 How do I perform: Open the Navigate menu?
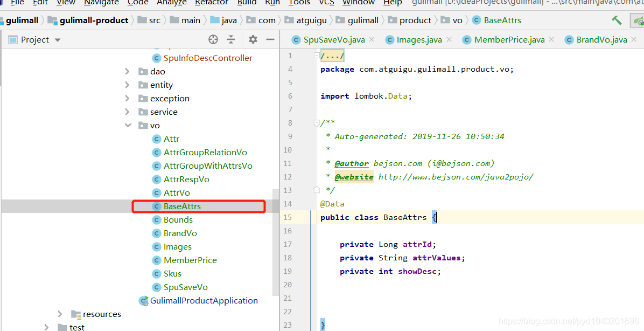(x=101, y=3)
